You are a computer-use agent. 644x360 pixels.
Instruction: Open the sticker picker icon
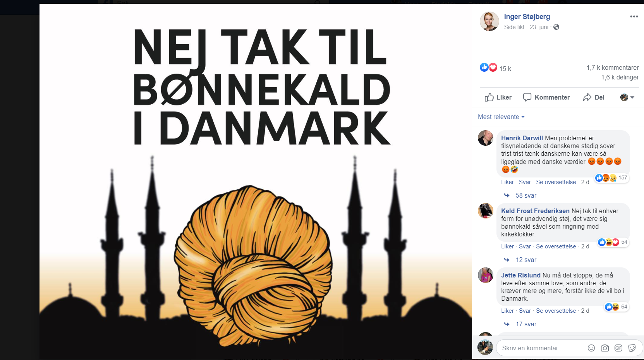tap(632, 348)
